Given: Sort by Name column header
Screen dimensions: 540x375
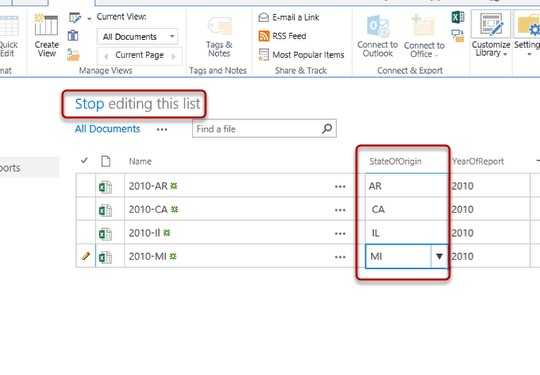Looking at the screenshot, I should [x=140, y=162].
